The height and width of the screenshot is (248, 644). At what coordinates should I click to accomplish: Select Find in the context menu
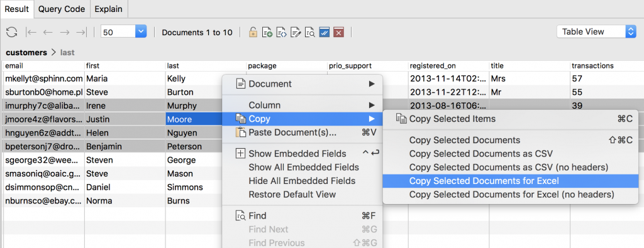point(303,215)
